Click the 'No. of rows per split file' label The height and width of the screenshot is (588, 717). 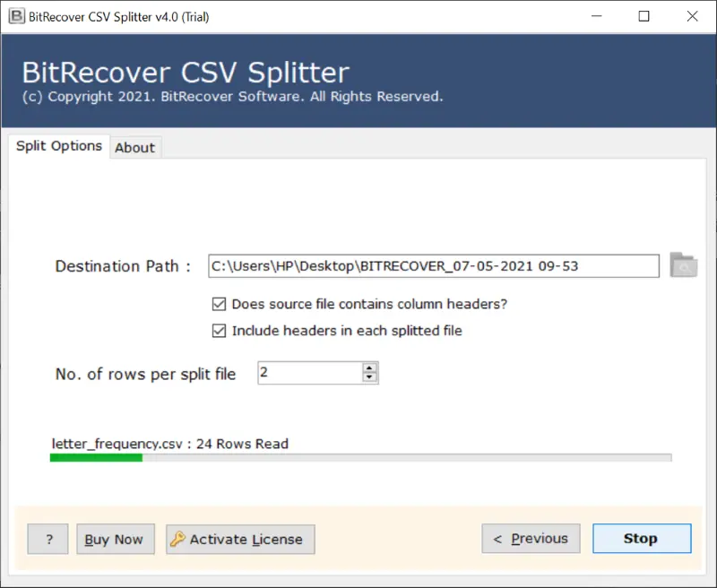tap(145, 374)
